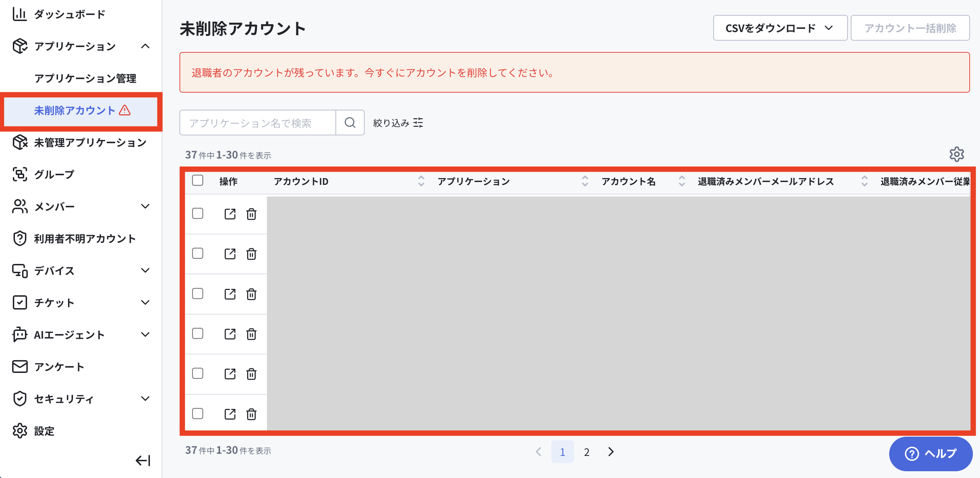Viewport: 980px width, 478px height.
Task: Click the アカウント一括削除 button
Action: pos(910,28)
